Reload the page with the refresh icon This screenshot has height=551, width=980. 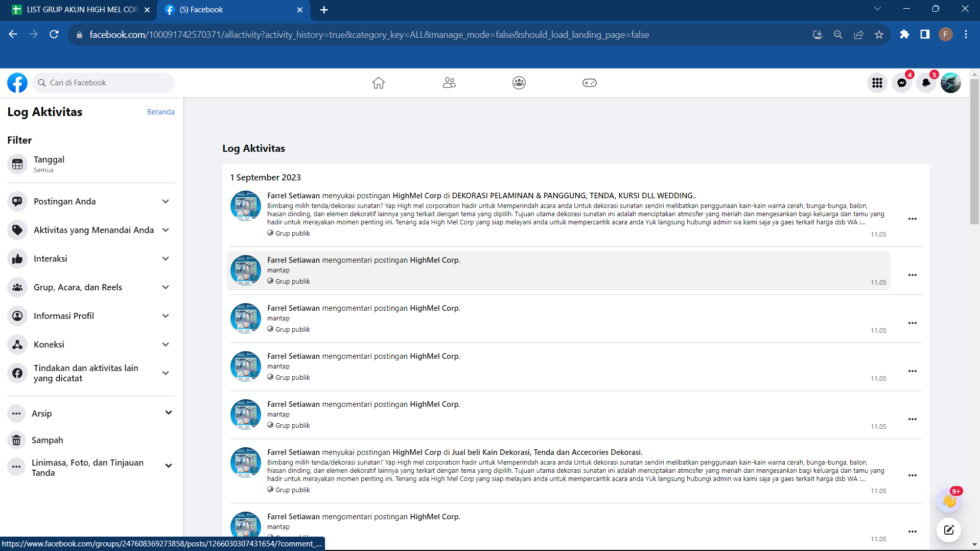pyautogui.click(x=54, y=35)
